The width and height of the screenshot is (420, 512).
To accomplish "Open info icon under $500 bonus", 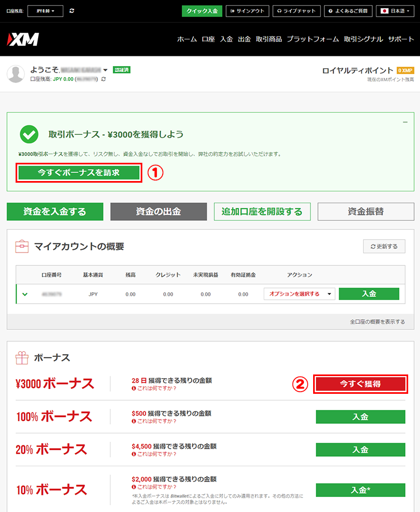I will (134, 421).
